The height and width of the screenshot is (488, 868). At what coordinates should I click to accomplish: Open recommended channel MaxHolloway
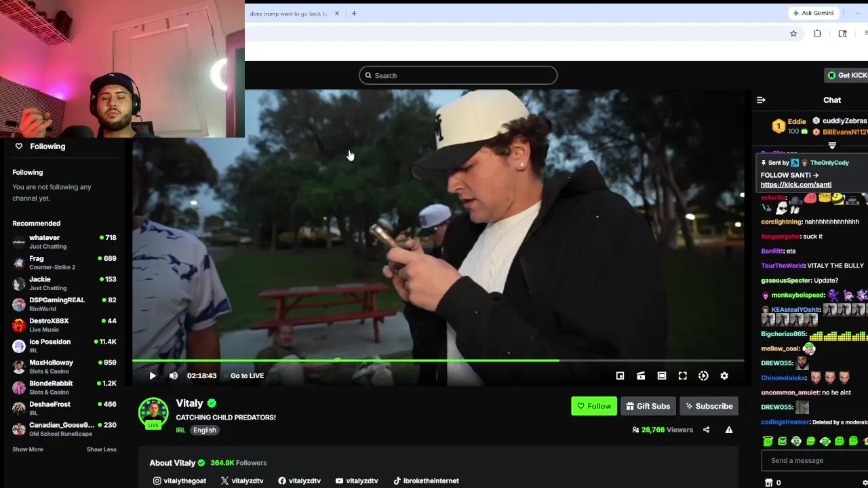(x=64, y=367)
